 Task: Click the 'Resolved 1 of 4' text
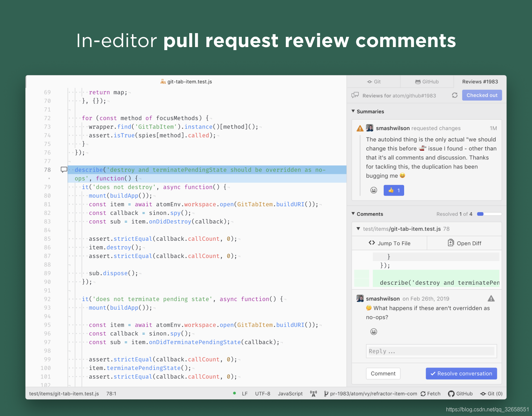pyautogui.click(x=454, y=214)
